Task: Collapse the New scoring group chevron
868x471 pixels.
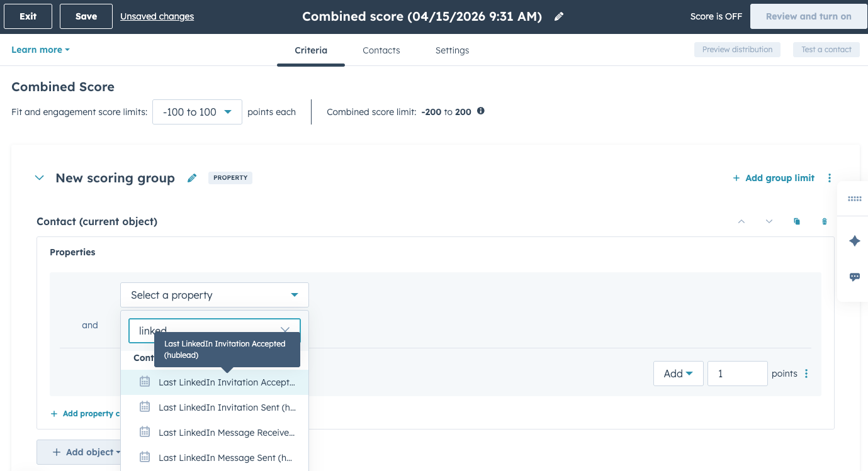Action: [39, 178]
